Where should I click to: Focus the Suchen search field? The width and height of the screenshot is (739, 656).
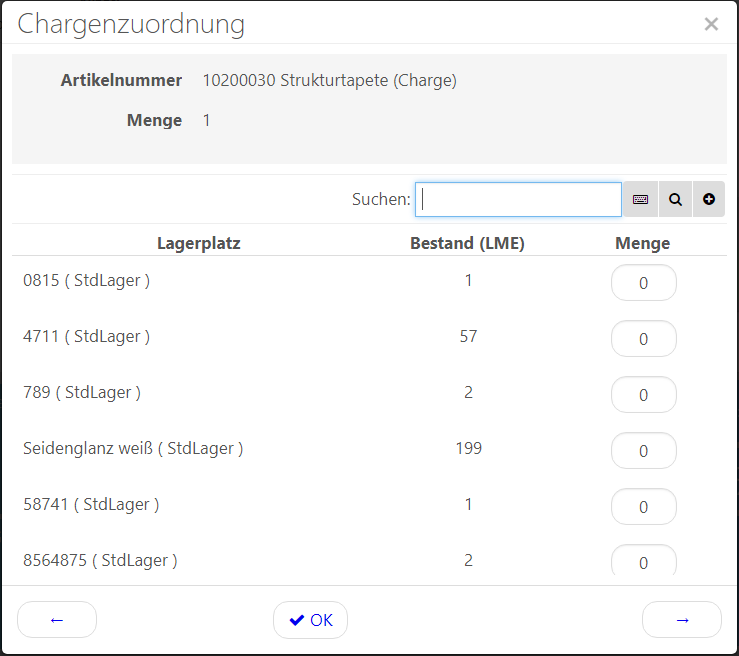(518, 200)
